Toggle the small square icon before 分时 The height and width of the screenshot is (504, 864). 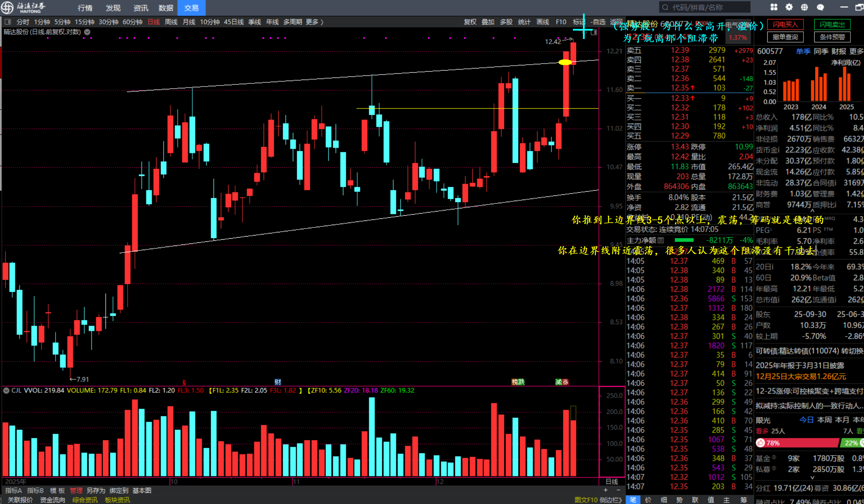click(8, 22)
